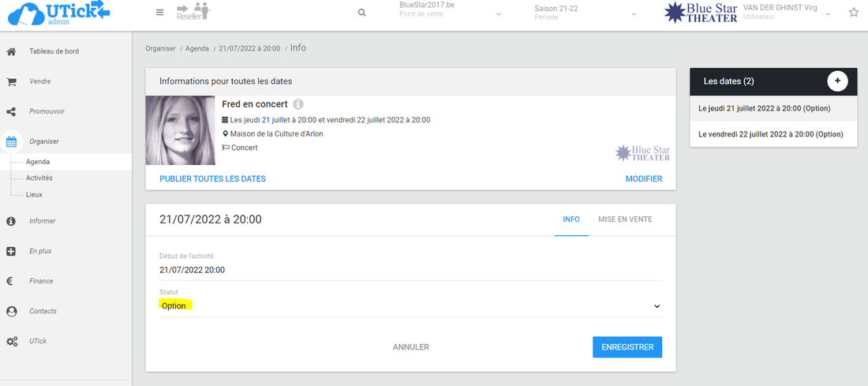
Task: Select vendredi 22 juillet 2022 date entry
Action: (x=771, y=134)
